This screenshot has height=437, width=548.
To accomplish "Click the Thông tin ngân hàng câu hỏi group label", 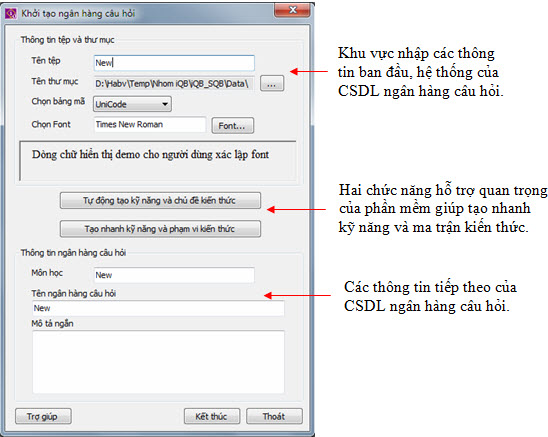I will click(x=73, y=253).
